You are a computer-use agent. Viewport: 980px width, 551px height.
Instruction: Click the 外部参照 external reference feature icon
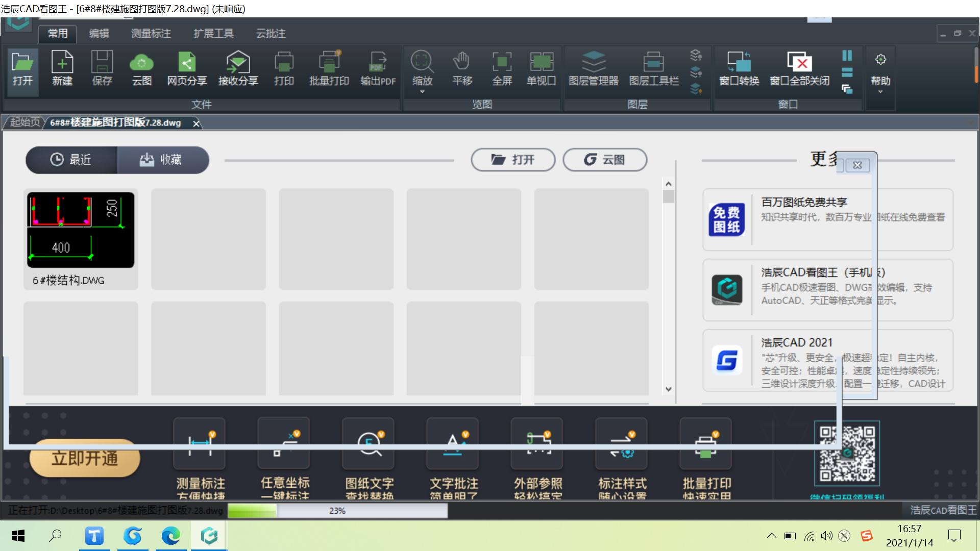click(537, 444)
